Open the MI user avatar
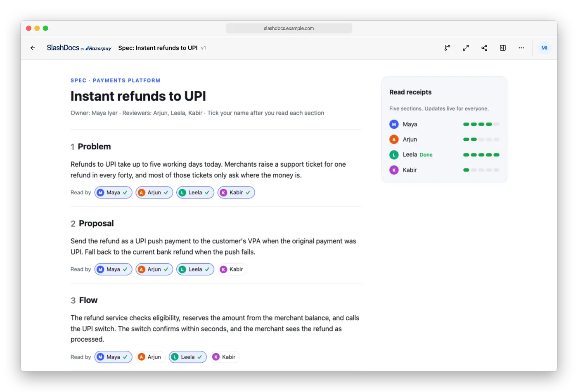578x392 pixels. pos(544,48)
